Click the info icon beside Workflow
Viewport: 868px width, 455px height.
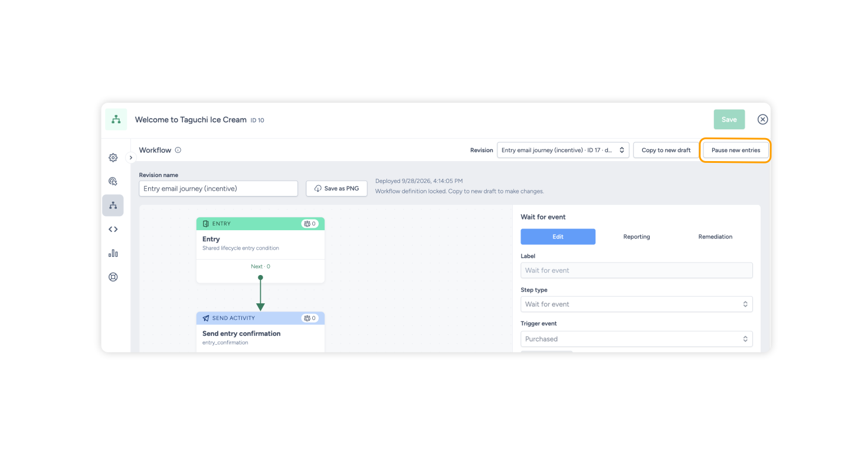(178, 150)
